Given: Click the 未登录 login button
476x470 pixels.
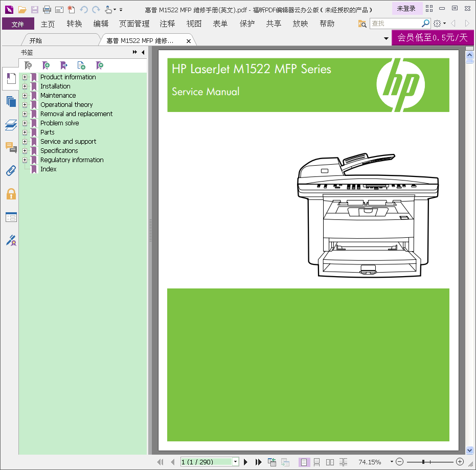Looking at the screenshot, I should [406, 9].
